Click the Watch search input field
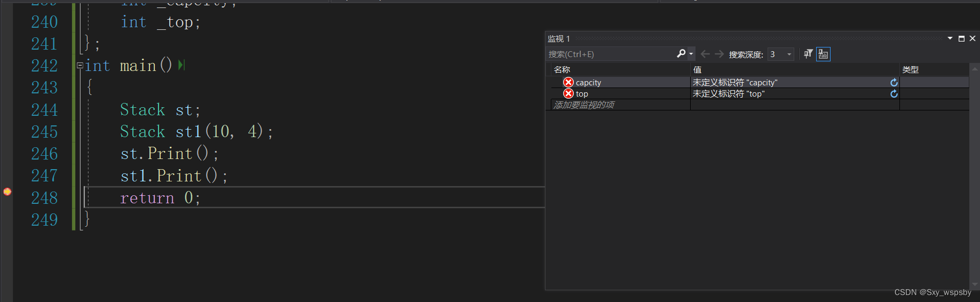The image size is (980, 302). coord(608,54)
